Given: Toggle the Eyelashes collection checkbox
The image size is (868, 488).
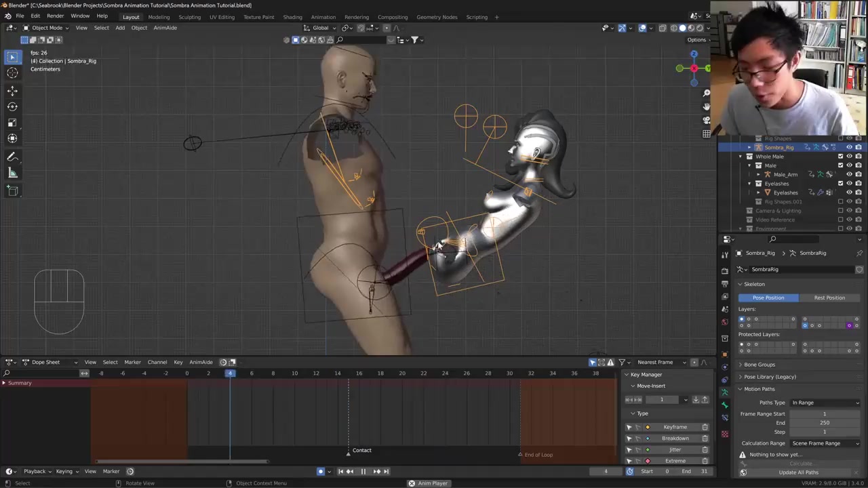Looking at the screenshot, I should point(840,184).
